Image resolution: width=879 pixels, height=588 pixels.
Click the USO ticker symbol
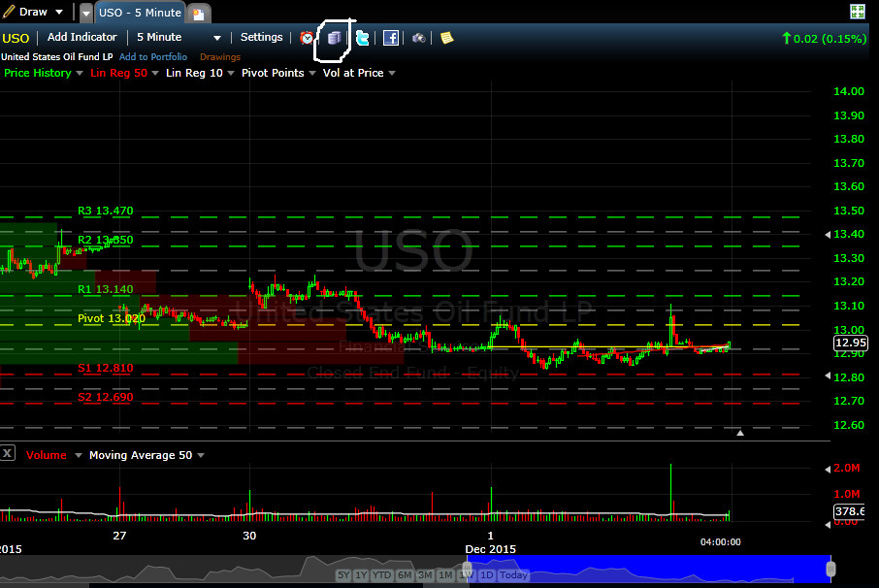16,38
